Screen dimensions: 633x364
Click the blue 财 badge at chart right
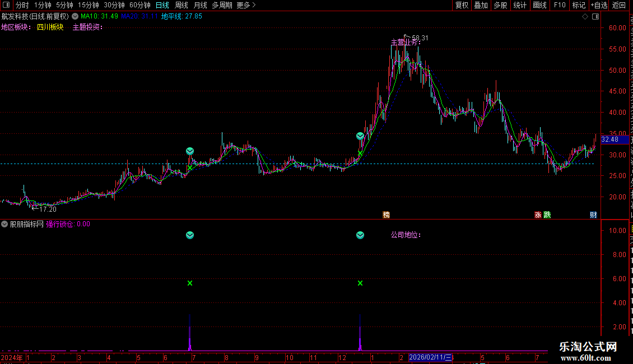click(593, 214)
